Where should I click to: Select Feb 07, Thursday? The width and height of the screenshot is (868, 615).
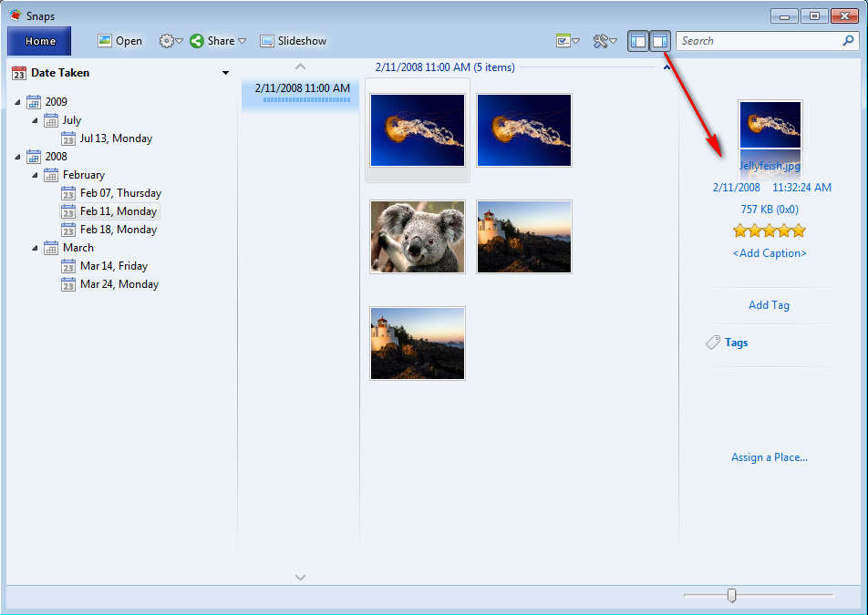point(120,193)
